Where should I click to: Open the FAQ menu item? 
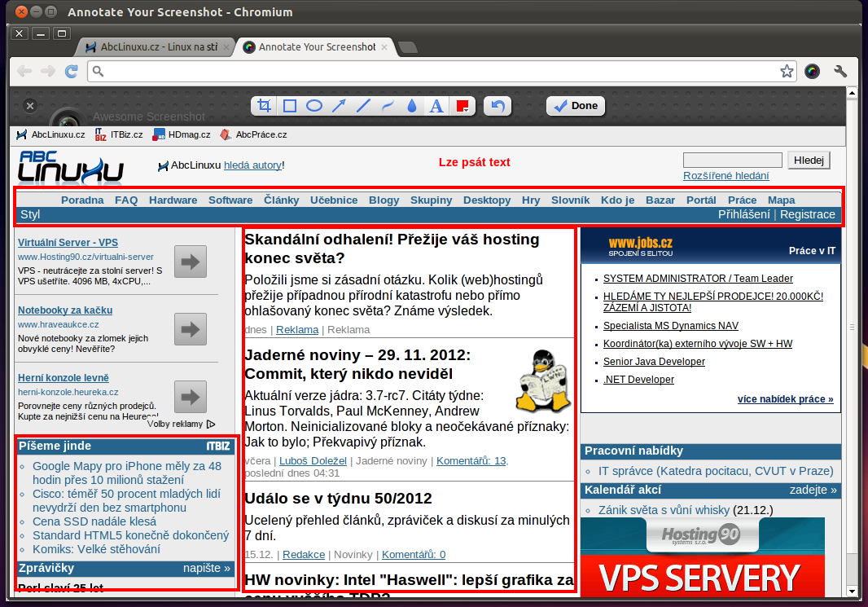click(126, 200)
